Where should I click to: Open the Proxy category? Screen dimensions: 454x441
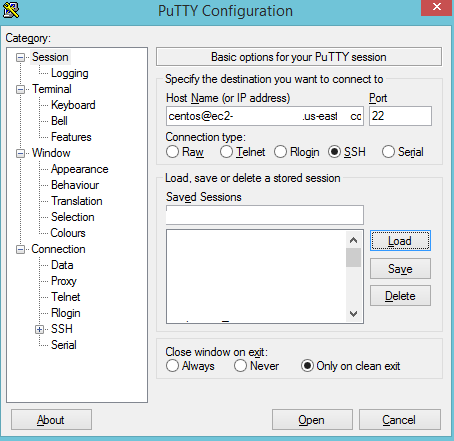pyautogui.click(x=64, y=281)
